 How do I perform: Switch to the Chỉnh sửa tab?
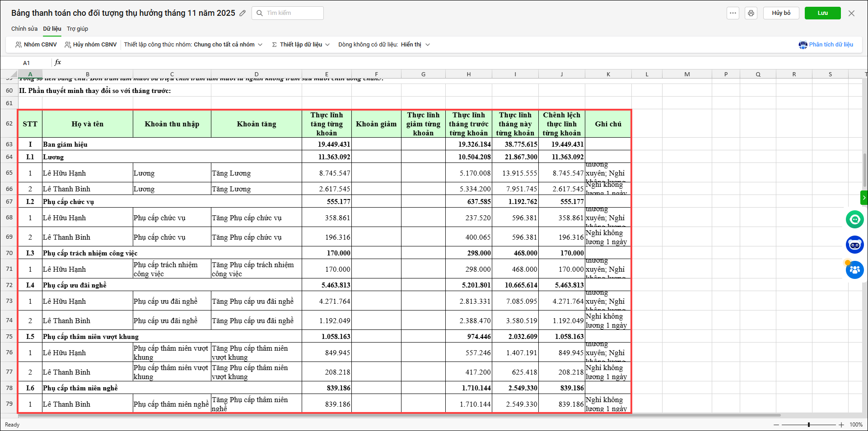tap(24, 29)
